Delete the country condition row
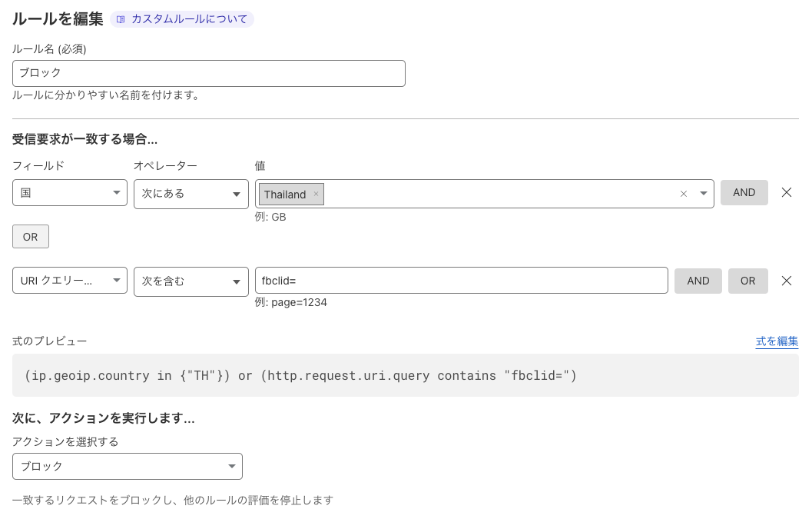Screen dimensions: 812x519 tap(787, 192)
